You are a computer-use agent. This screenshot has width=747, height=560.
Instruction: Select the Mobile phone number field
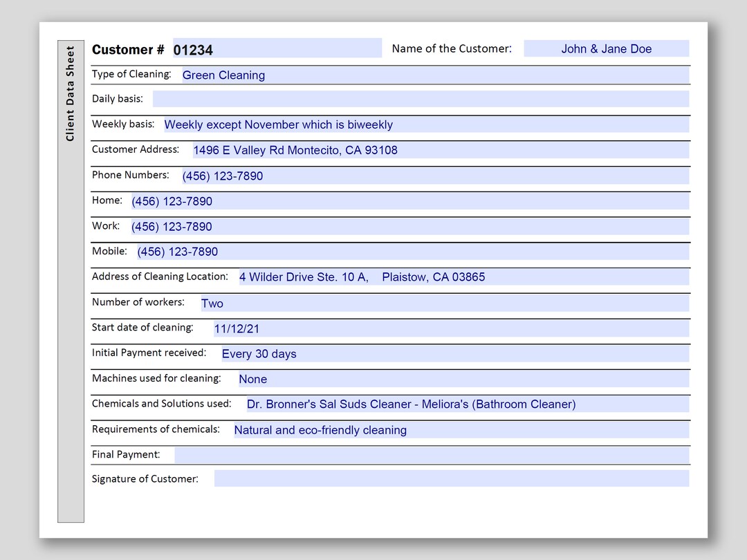415,251
